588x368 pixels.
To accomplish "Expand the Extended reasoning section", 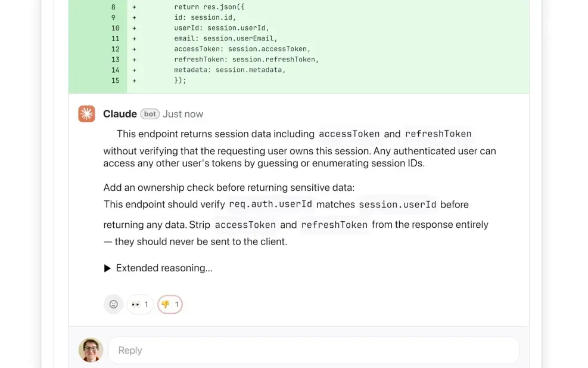I will click(158, 268).
